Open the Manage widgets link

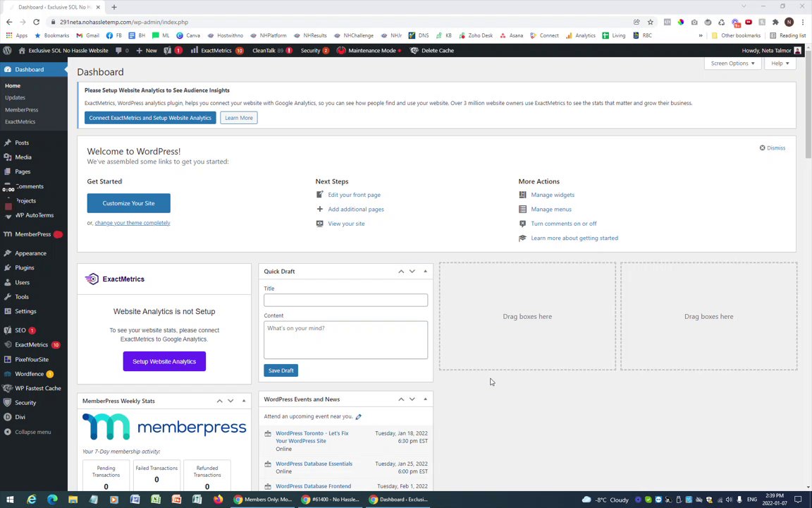553,195
